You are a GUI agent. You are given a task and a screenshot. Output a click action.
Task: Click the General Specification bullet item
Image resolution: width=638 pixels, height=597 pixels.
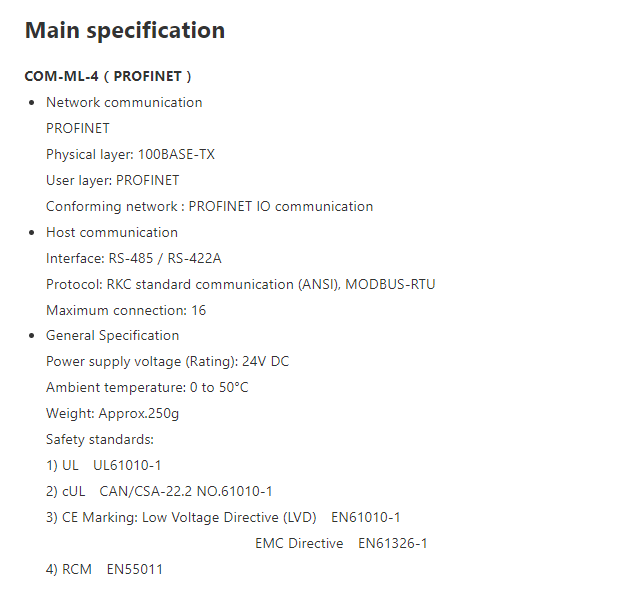(x=113, y=336)
